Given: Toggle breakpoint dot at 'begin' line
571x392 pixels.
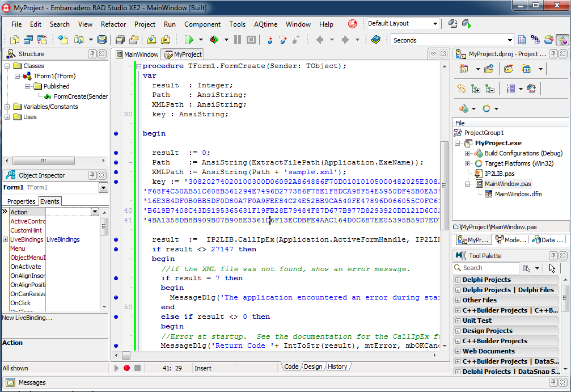Looking at the screenshot, I should coord(116,133).
